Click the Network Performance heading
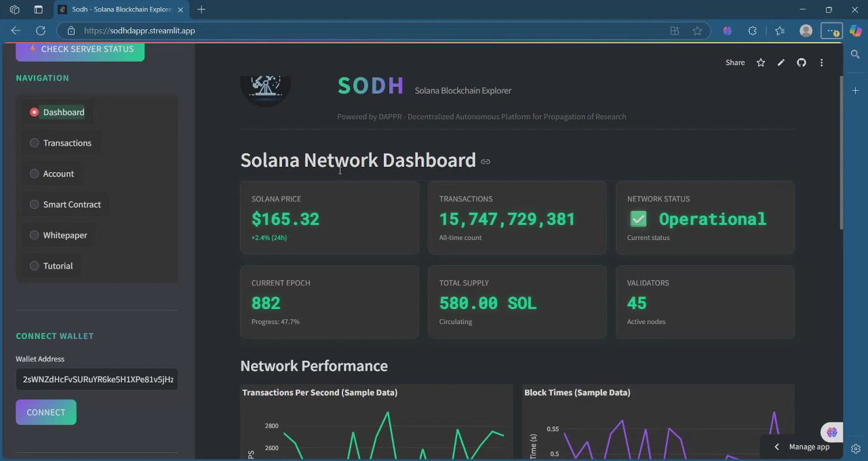The height and width of the screenshot is (461, 868). pos(314,366)
